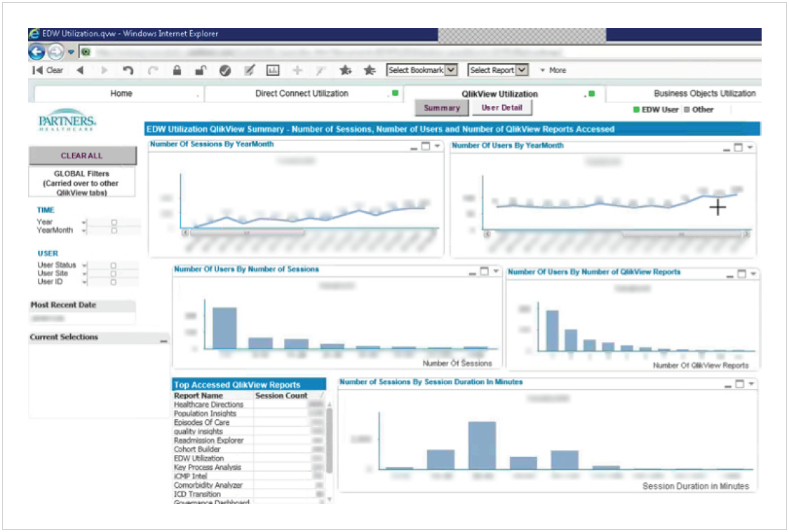Open menu arrow on Users By YearMonth chart
Viewport: 789px width, 532px height.
(x=750, y=147)
